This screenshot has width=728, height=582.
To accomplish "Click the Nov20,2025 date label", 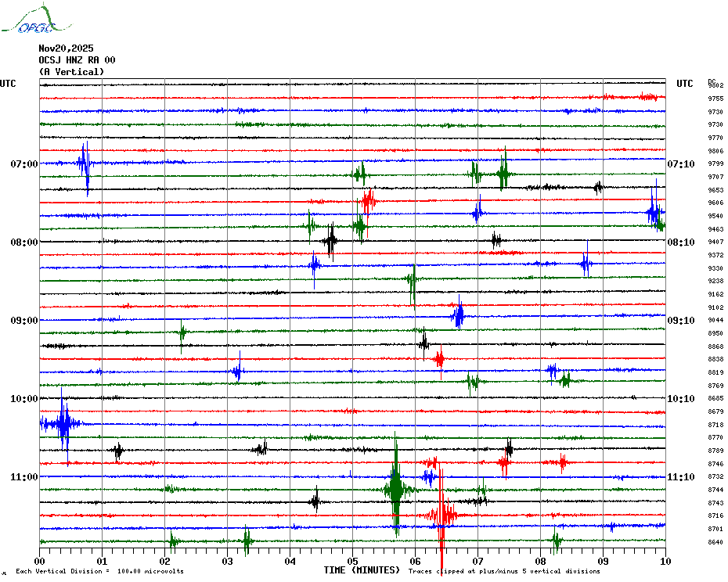I will point(66,48).
